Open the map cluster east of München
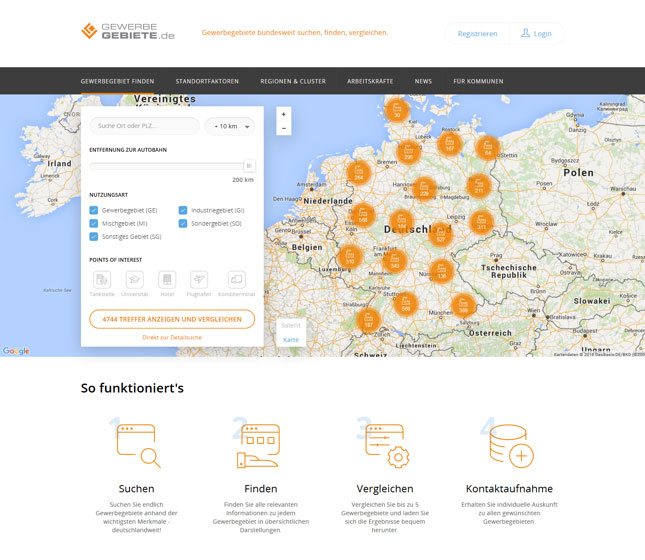This screenshot has width=645, height=560. (x=463, y=305)
